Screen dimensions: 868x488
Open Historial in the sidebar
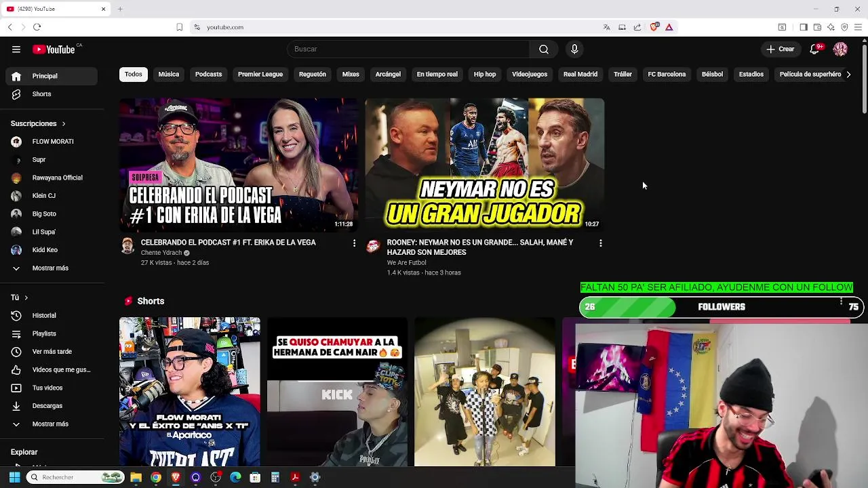pyautogui.click(x=53, y=315)
